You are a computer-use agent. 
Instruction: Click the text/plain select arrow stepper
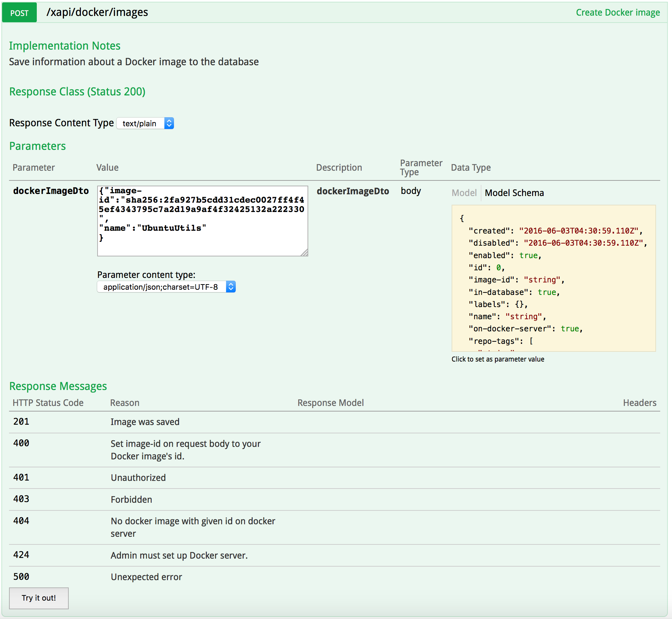(169, 124)
